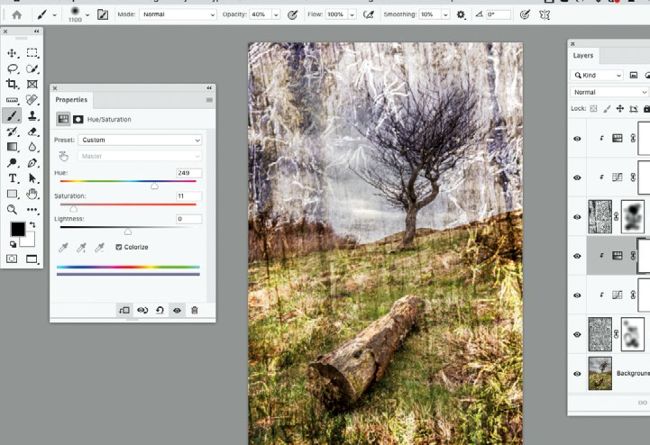
Task: Select the Brush tool in the toolbox
Action: click(x=12, y=116)
